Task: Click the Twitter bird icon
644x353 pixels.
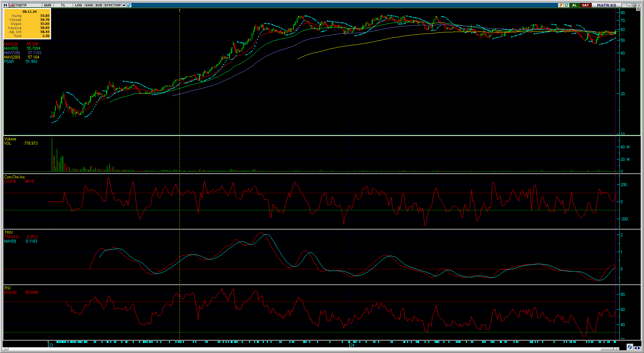Action: pos(129,5)
